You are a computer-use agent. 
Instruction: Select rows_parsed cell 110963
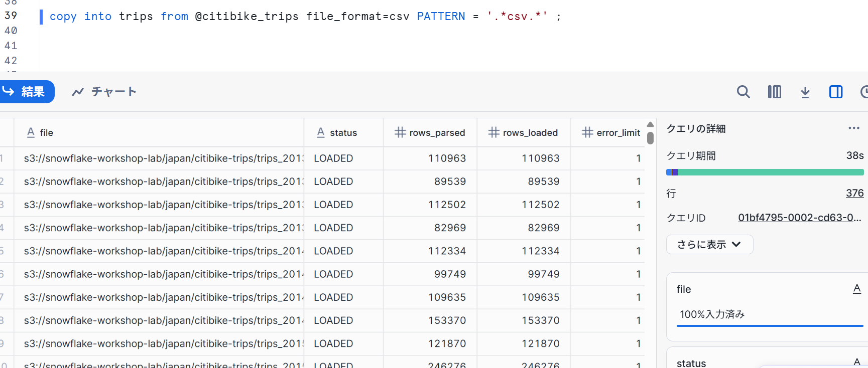(x=430, y=158)
